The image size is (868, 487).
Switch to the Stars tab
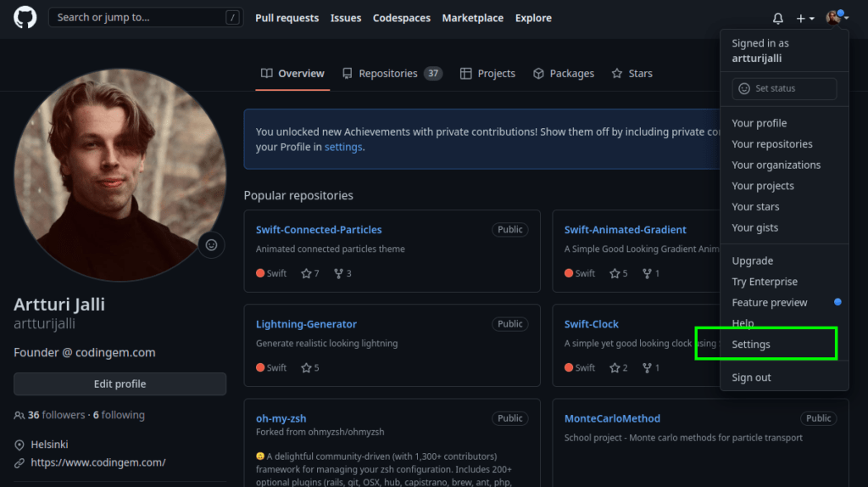[632, 73]
